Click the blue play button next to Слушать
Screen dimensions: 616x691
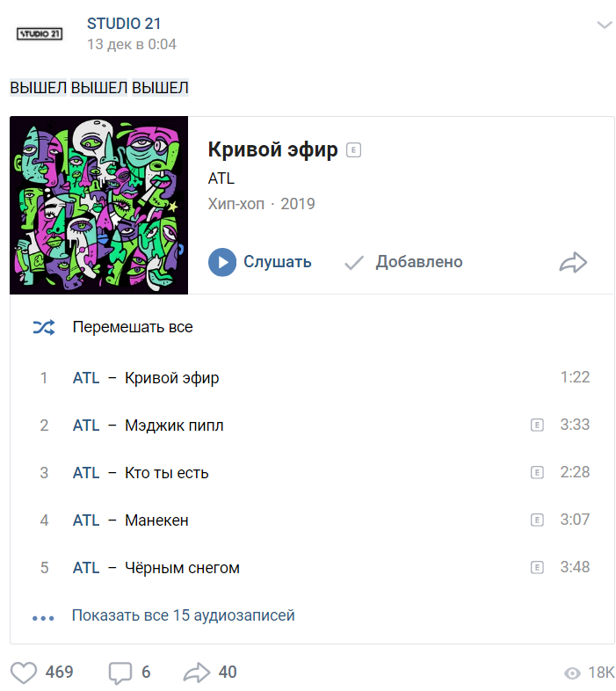(222, 262)
